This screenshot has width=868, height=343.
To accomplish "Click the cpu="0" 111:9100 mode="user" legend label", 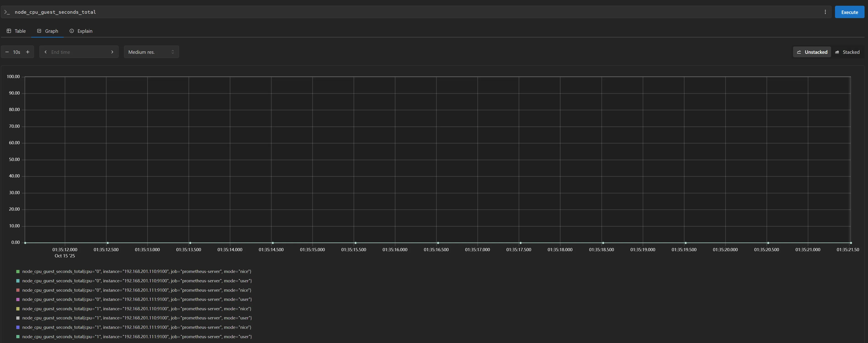I will (x=136, y=299).
